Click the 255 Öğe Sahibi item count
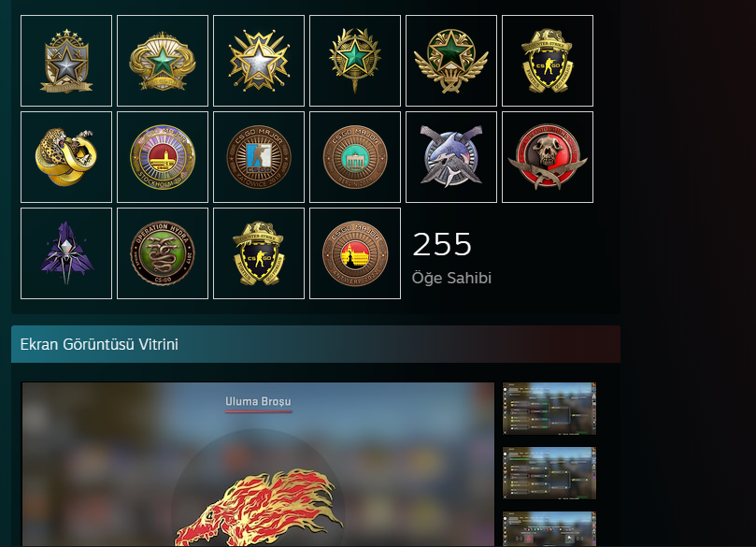This screenshot has height=547, width=756. (x=451, y=257)
